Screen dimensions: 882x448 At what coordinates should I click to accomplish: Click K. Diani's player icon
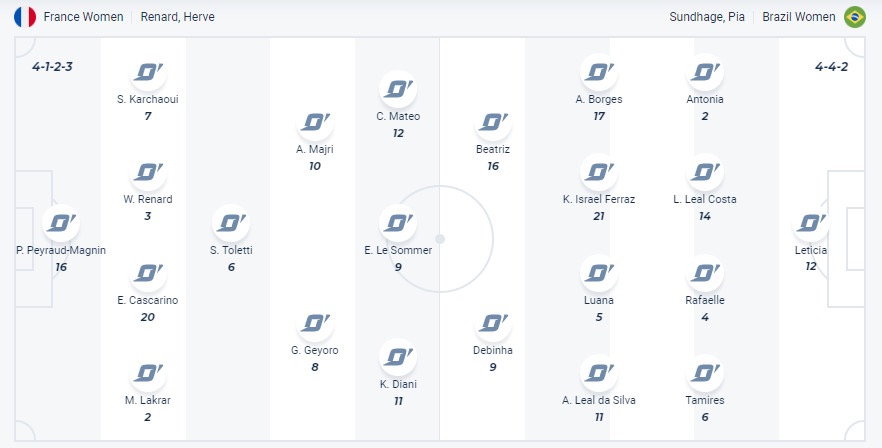click(398, 357)
